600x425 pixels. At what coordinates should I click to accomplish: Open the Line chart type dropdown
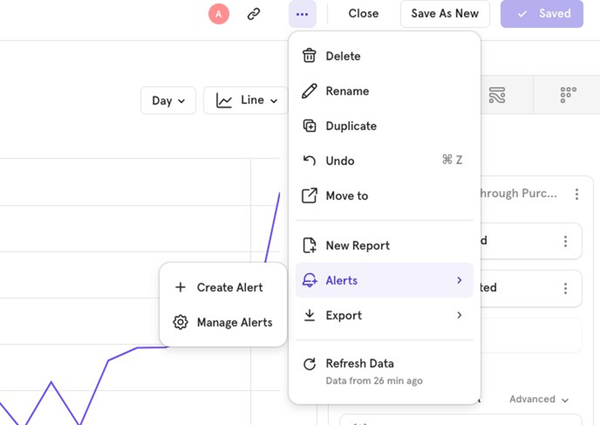[x=246, y=101]
